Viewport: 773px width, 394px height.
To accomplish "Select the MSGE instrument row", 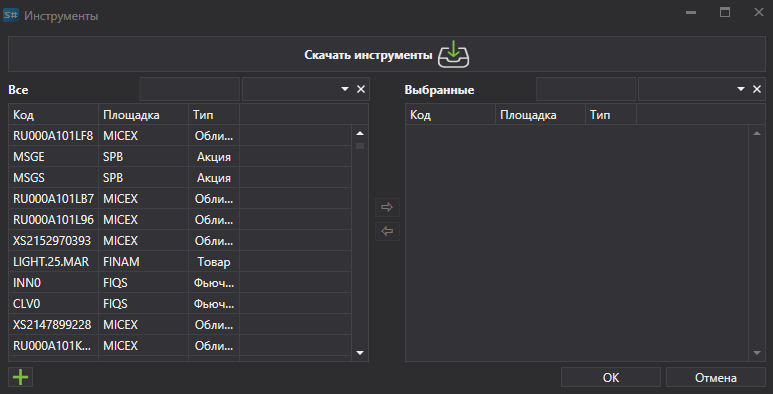I will click(x=180, y=157).
